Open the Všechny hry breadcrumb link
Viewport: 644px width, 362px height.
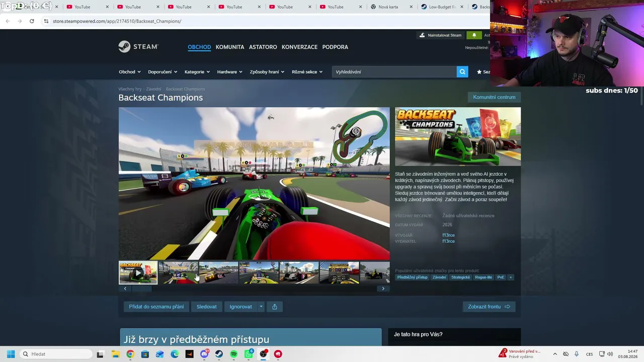coord(130,89)
